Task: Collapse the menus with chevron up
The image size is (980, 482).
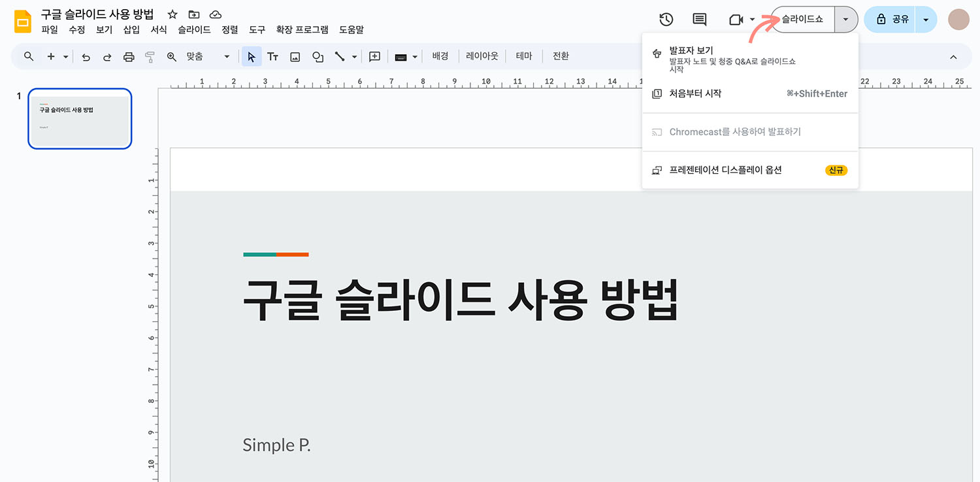Action: 953,57
